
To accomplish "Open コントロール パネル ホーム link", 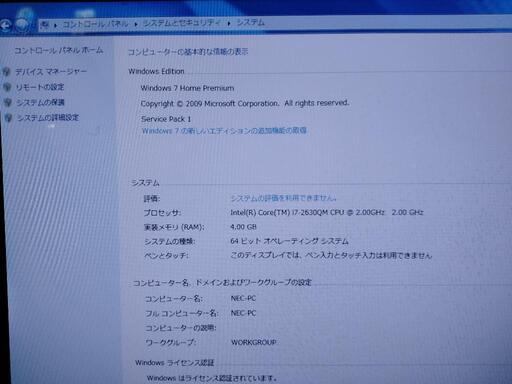I will pyautogui.click(x=59, y=51).
